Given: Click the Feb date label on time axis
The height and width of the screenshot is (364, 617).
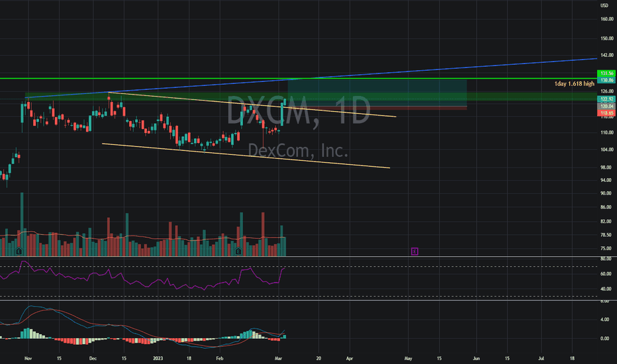Looking at the screenshot, I should coord(220,359).
